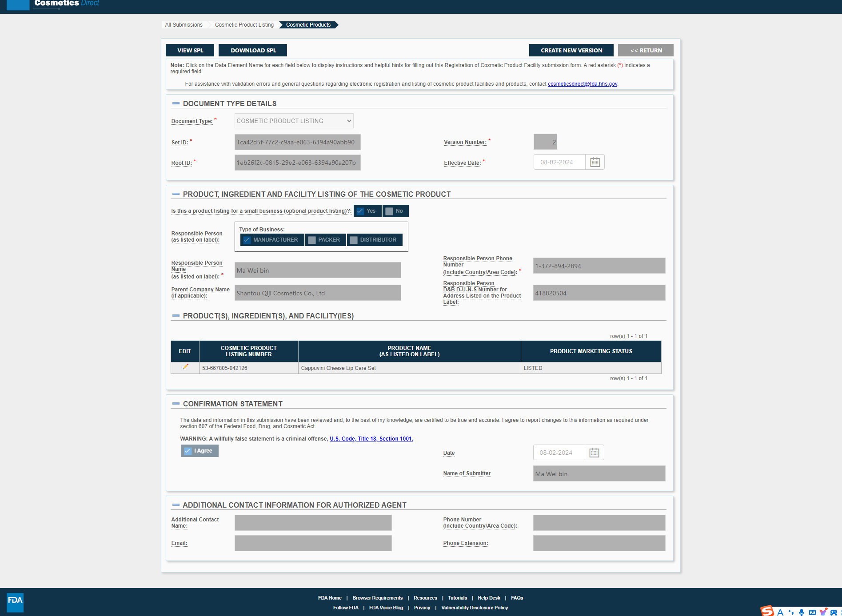Click the Download SPL button

point(253,50)
